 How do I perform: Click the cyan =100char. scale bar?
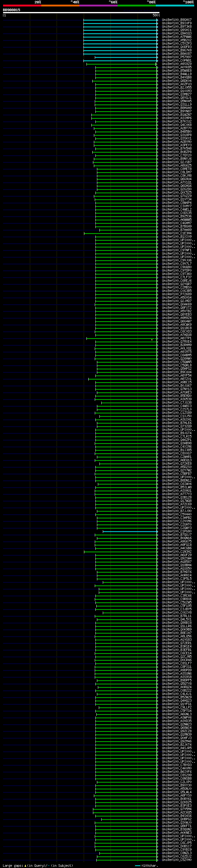tap(137, 866)
